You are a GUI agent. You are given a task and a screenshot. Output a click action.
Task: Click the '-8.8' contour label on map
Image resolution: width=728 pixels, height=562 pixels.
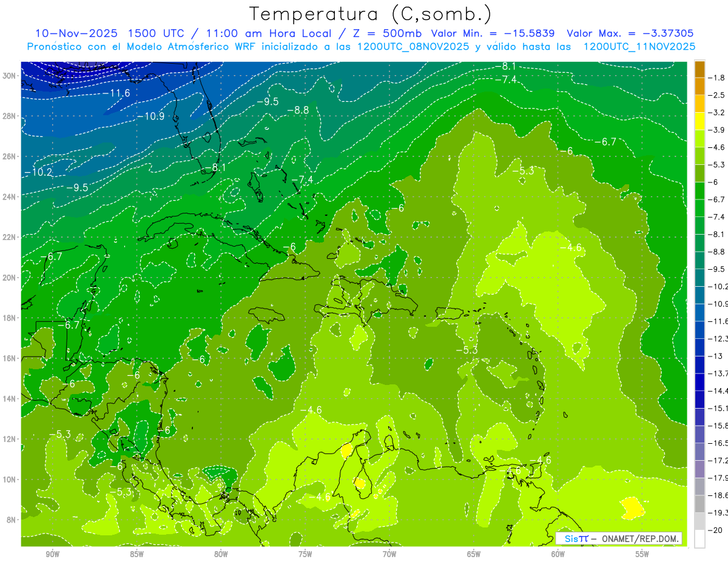click(x=298, y=110)
